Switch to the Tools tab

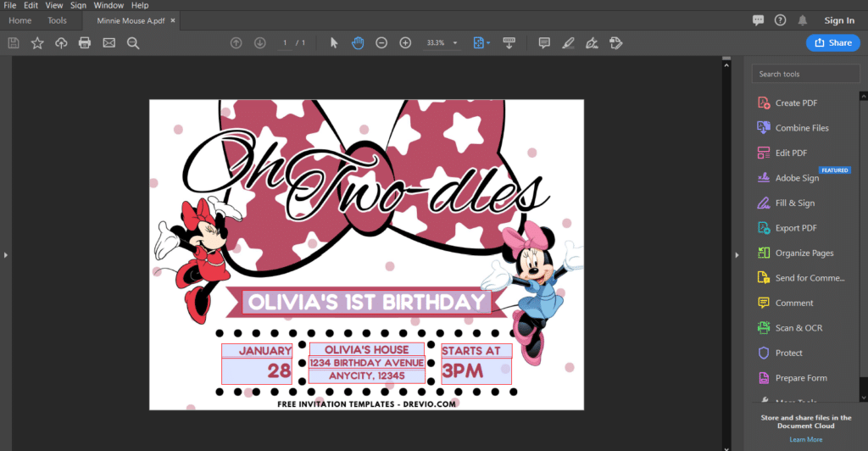pos(57,20)
